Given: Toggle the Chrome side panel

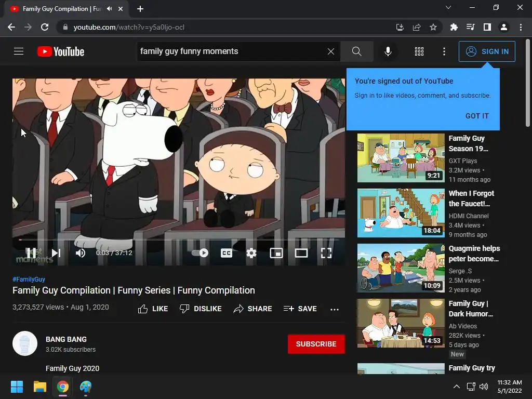Looking at the screenshot, I should 487,27.
